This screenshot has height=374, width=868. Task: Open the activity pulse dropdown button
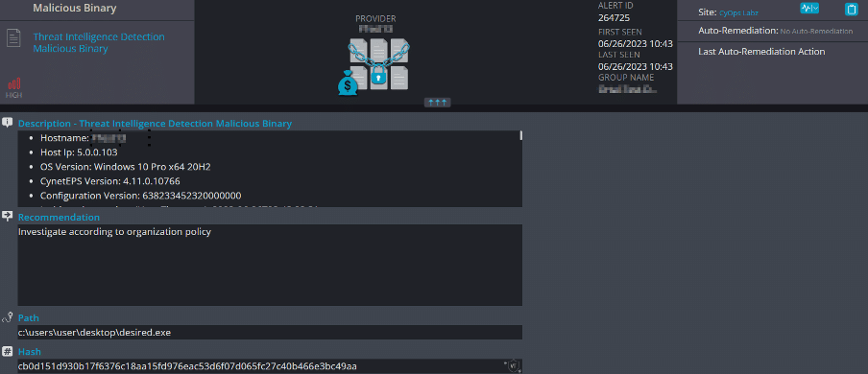coord(809,9)
